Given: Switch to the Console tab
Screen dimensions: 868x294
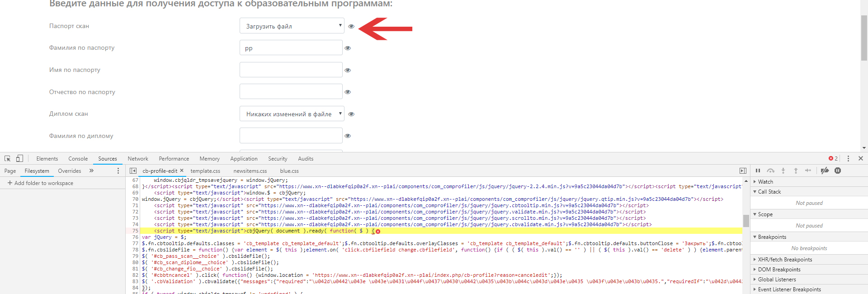Looking at the screenshot, I should [78, 159].
